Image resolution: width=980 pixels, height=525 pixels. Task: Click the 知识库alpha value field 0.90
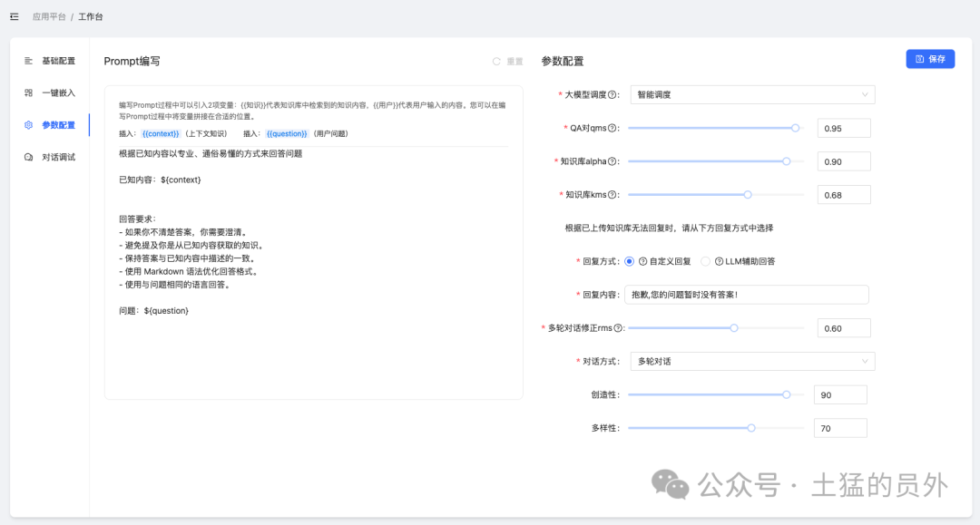point(844,161)
